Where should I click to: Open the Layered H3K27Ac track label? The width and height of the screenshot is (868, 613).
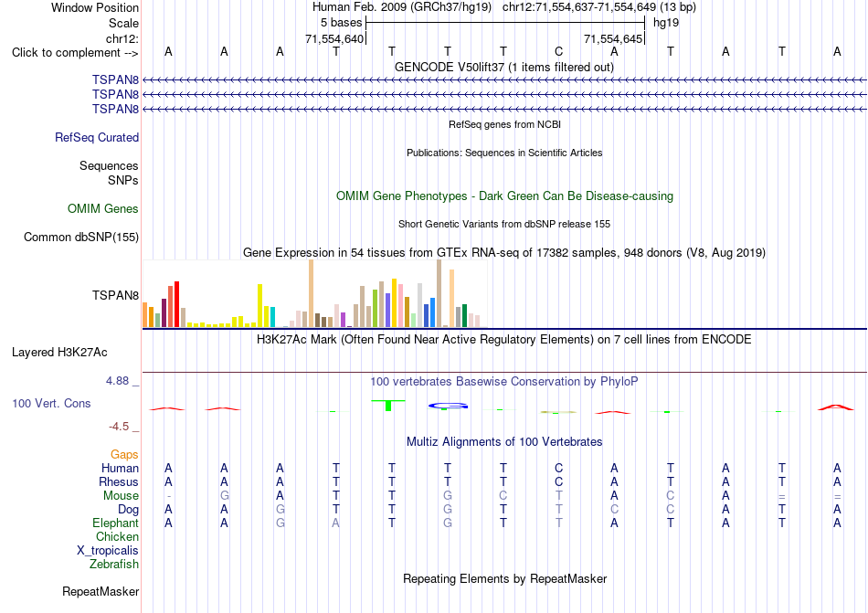tap(59, 353)
